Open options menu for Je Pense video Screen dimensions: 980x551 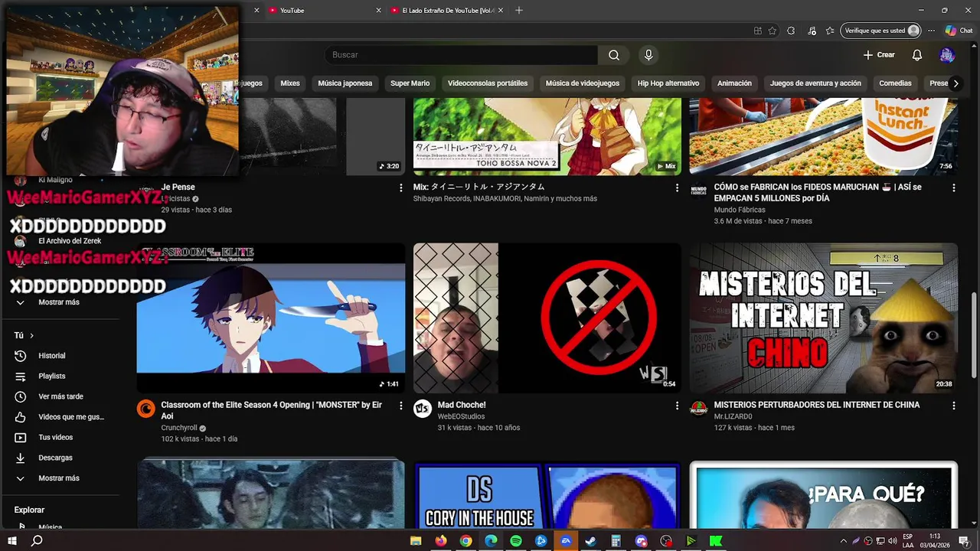[400, 187]
